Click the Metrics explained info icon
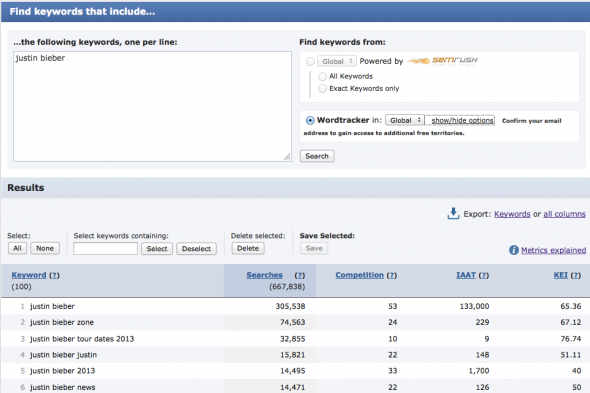The width and height of the screenshot is (590, 393). click(x=514, y=250)
